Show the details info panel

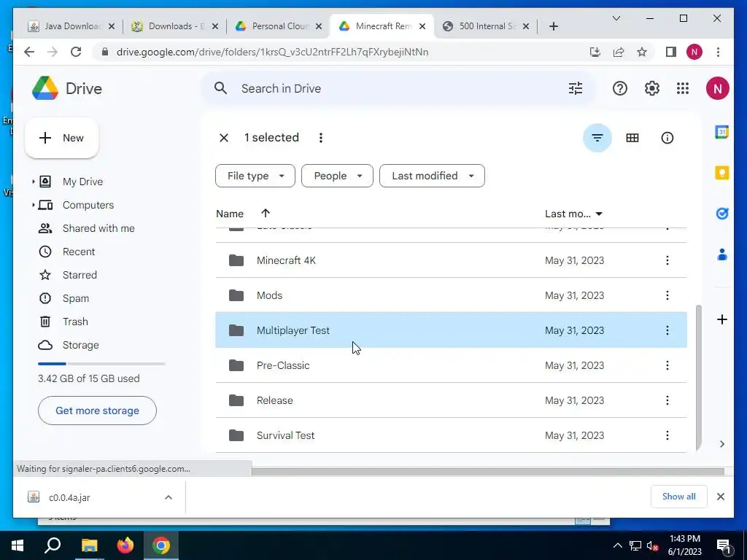[667, 138]
